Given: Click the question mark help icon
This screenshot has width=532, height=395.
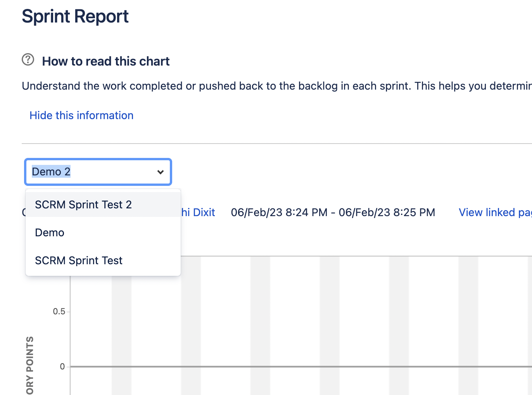Looking at the screenshot, I should pyautogui.click(x=28, y=59).
